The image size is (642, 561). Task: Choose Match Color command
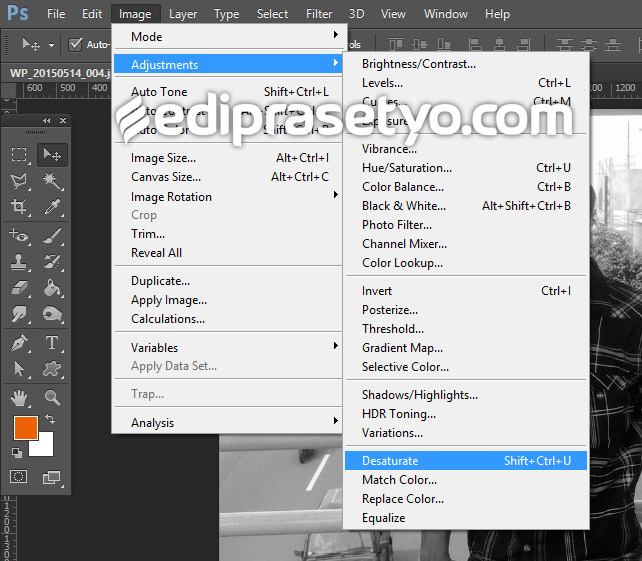466,480
